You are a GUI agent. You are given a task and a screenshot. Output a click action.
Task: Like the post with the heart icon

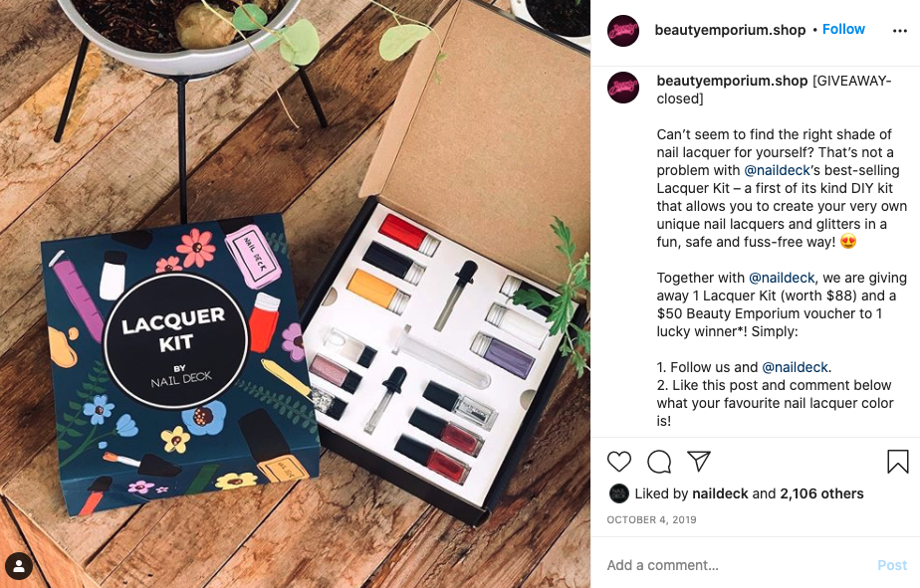point(619,462)
